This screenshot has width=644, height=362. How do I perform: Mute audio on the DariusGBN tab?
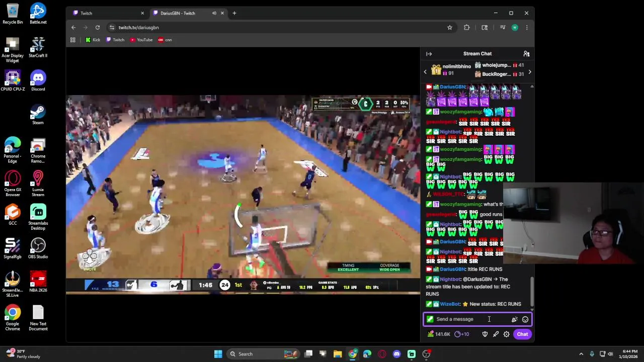pyautogui.click(x=214, y=13)
